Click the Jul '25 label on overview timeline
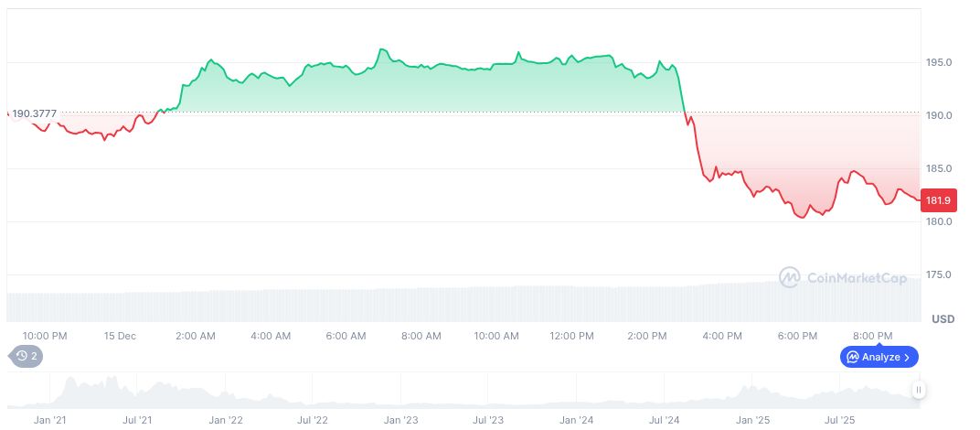 [x=840, y=420]
